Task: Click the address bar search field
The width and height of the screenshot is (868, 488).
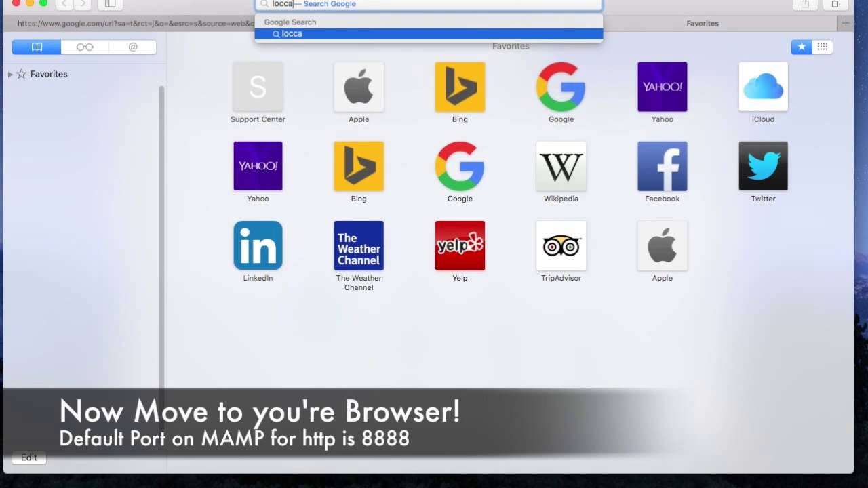Action: (429, 4)
